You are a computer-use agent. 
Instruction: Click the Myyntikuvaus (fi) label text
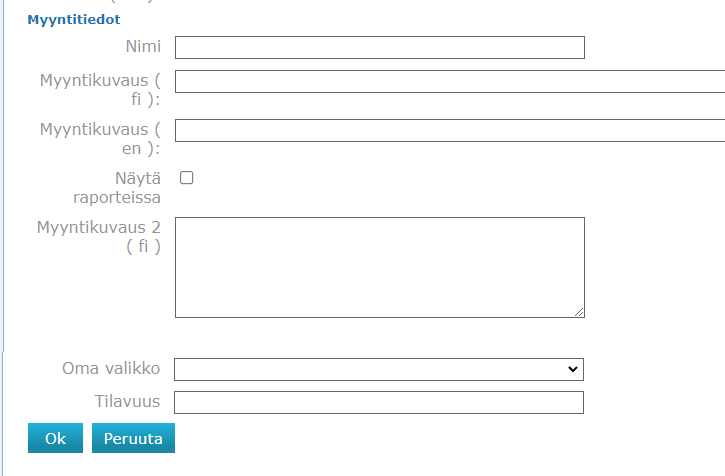pos(100,88)
